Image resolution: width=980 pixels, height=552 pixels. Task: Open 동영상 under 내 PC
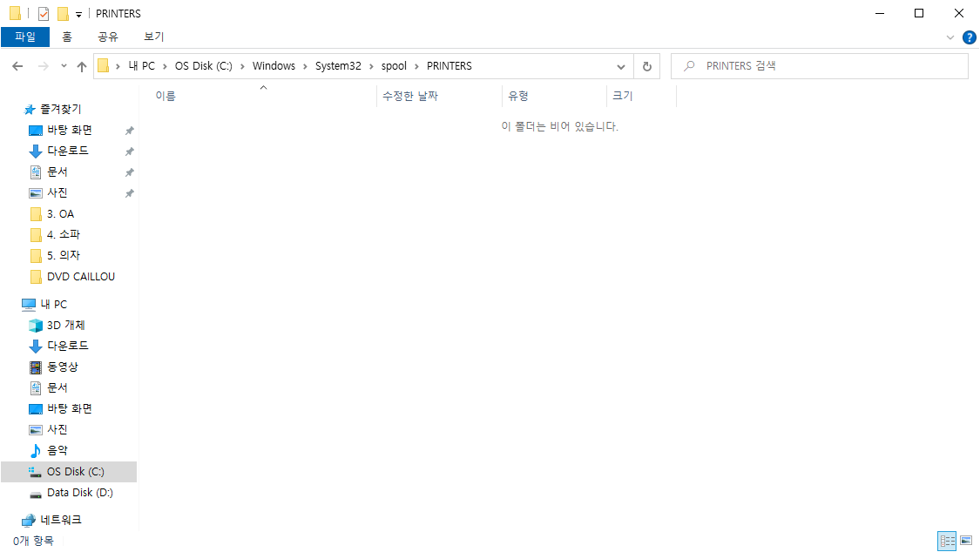[x=63, y=367]
